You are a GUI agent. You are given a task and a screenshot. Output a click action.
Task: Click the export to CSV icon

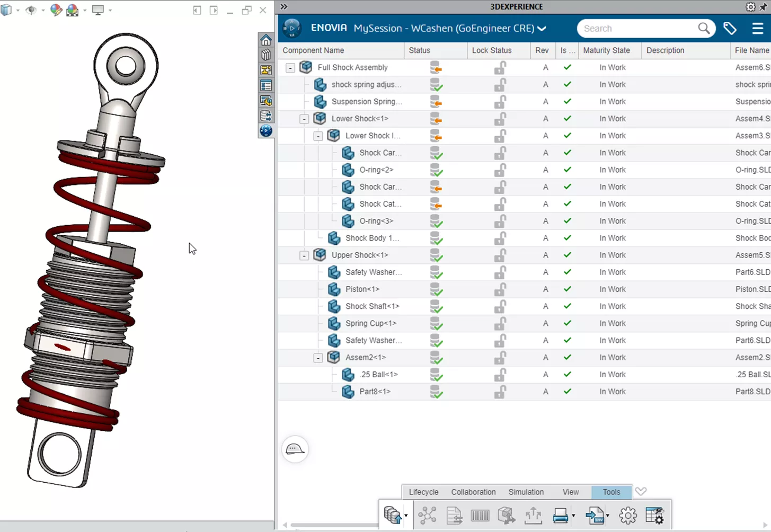pos(595,515)
